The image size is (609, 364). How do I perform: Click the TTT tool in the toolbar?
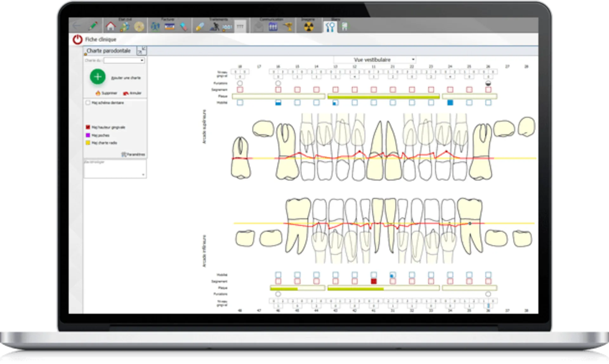[x=240, y=27]
